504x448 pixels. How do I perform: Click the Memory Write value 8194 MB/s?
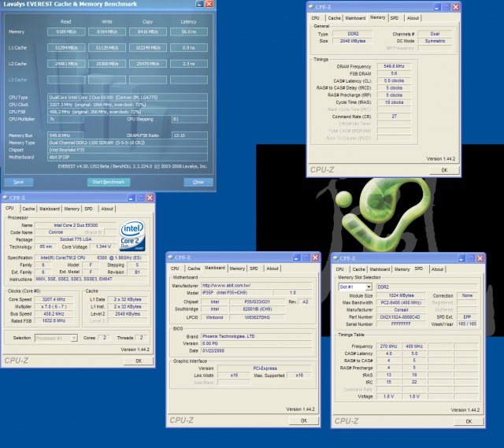[x=107, y=31]
